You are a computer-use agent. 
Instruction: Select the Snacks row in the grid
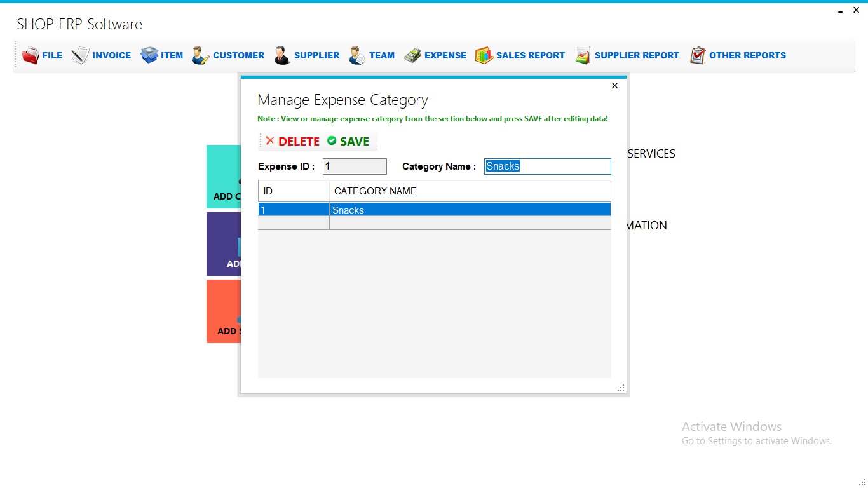[x=445, y=209]
